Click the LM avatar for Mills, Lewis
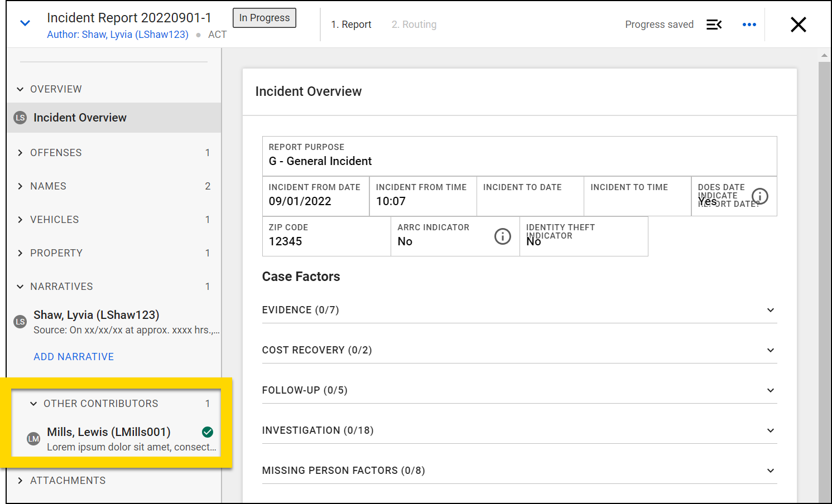The width and height of the screenshot is (832, 504). [33, 438]
